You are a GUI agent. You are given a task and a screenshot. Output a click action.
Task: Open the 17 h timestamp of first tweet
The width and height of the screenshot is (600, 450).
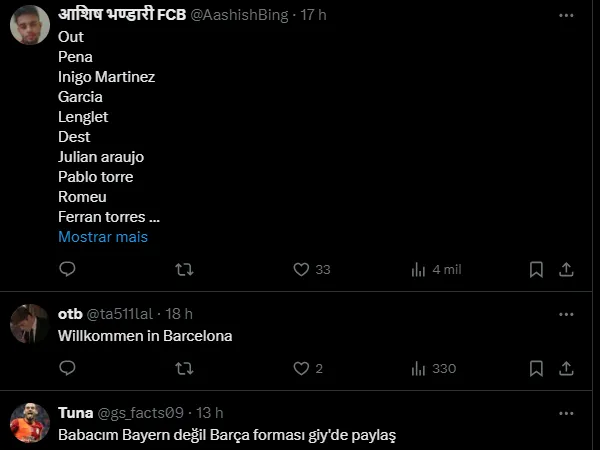314,15
